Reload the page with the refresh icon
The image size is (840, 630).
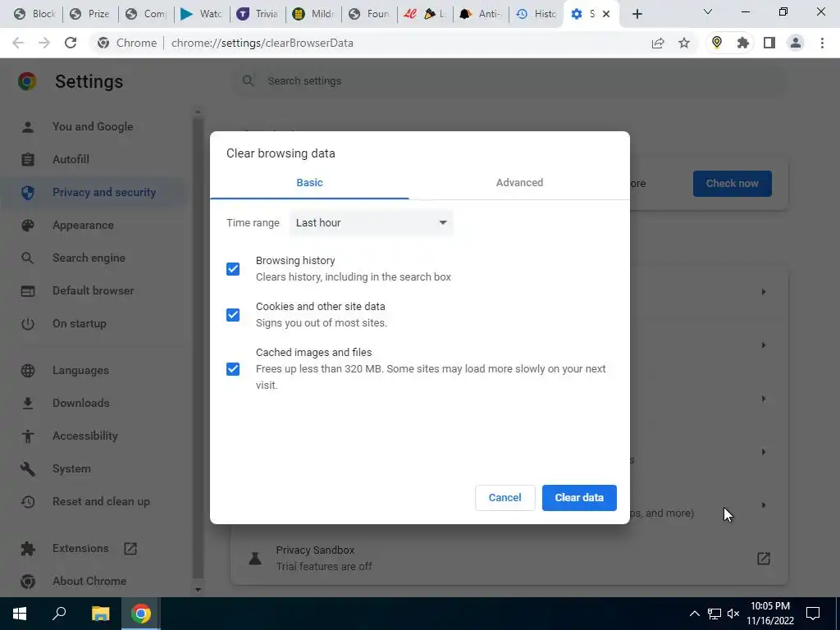71,43
